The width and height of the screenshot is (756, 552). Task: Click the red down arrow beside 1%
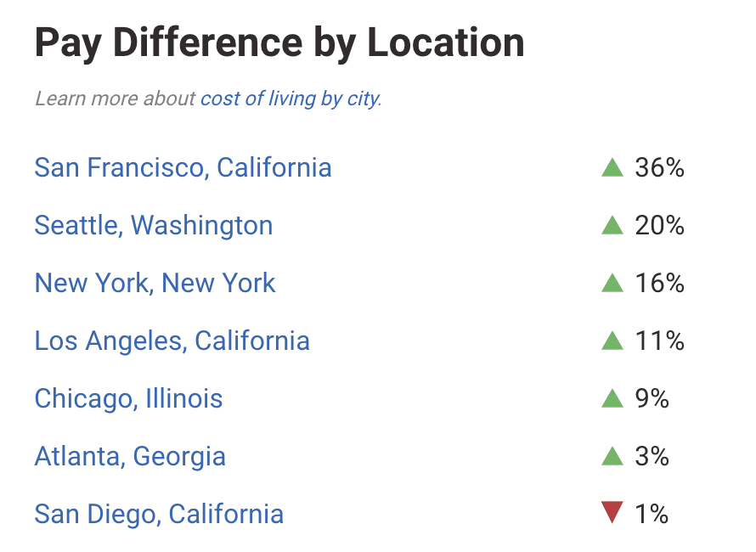coord(612,513)
